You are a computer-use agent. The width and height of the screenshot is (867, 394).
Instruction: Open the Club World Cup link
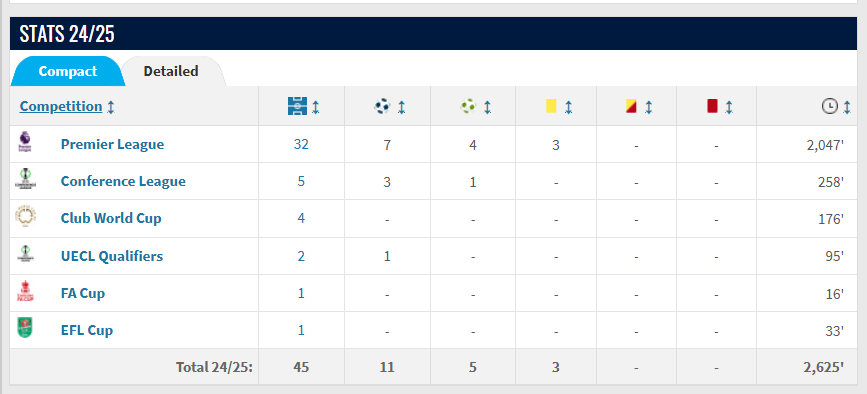pyautogui.click(x=111, y=218)
